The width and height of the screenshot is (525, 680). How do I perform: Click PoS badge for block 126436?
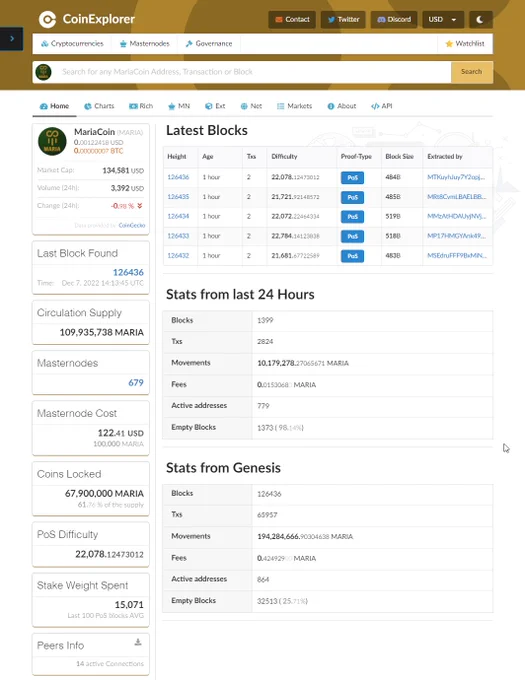(352, 177)
